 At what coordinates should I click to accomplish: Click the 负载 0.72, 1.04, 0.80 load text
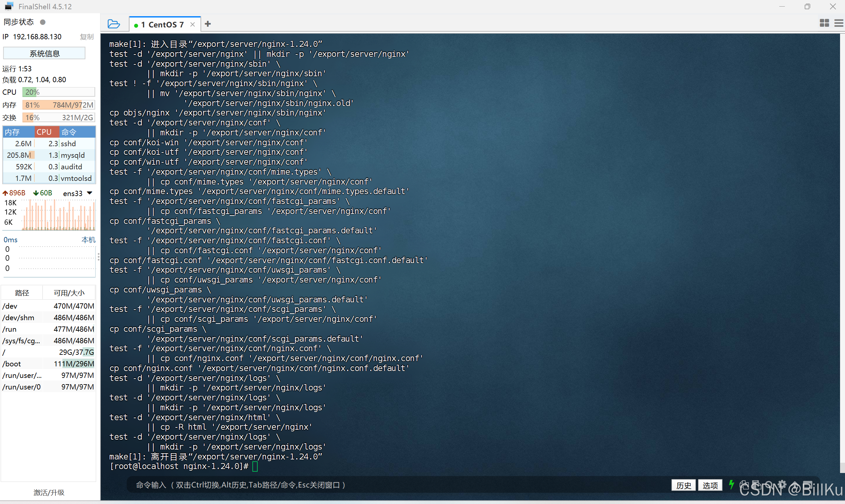(34, 80)
